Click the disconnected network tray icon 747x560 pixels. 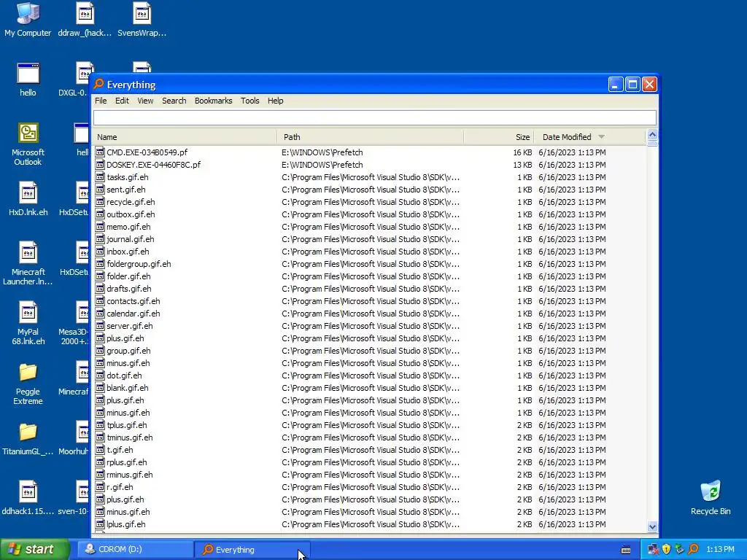click(653, 549)
